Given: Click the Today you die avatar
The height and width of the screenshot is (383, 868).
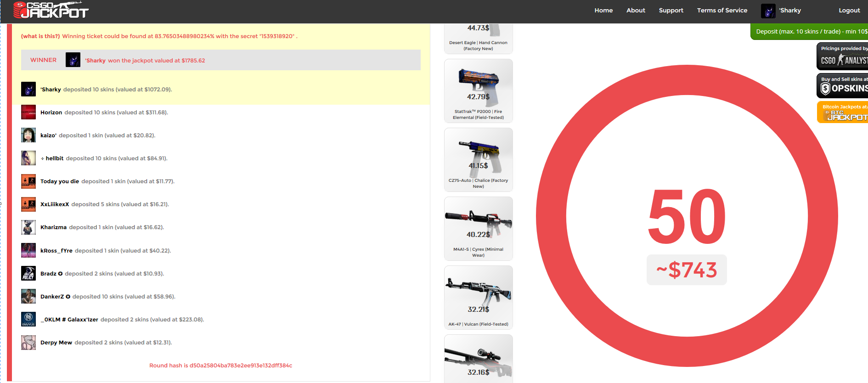Looking at the screenshot, I should pos(28,181).
